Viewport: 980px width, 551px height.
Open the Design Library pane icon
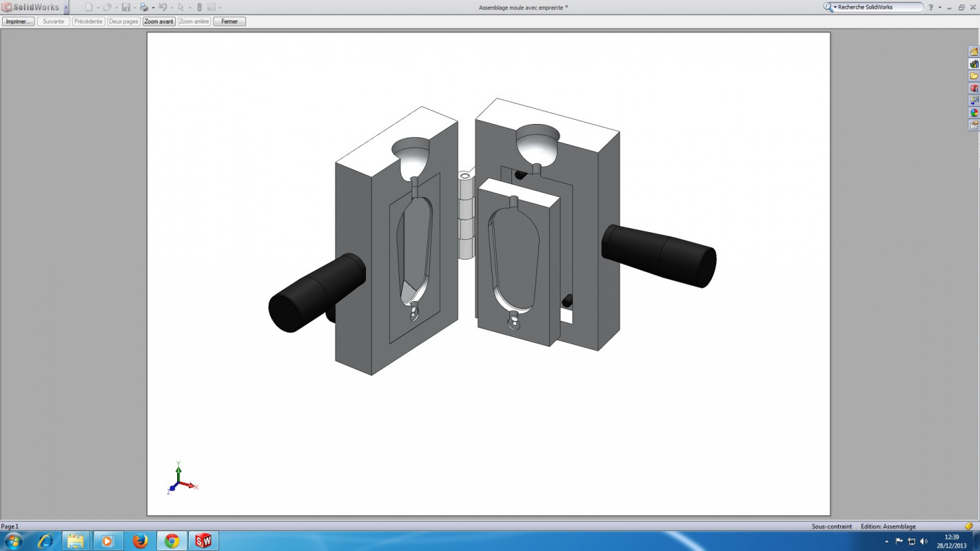tap(974, 64)
